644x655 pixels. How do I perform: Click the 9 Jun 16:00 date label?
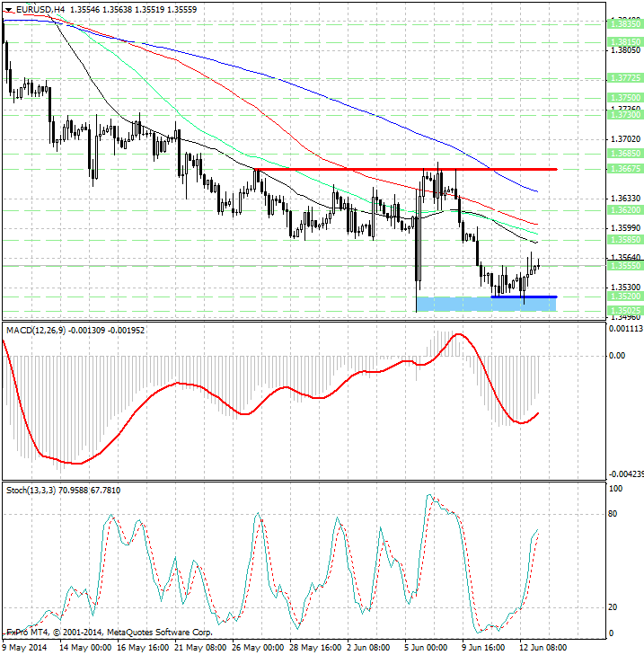pyautogui.click(x=483, y=648)
